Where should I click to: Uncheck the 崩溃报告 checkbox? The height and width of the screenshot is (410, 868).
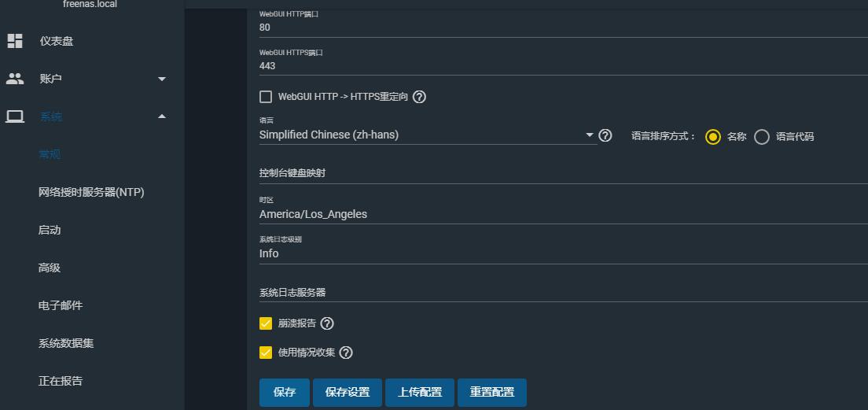coord(266,323)
